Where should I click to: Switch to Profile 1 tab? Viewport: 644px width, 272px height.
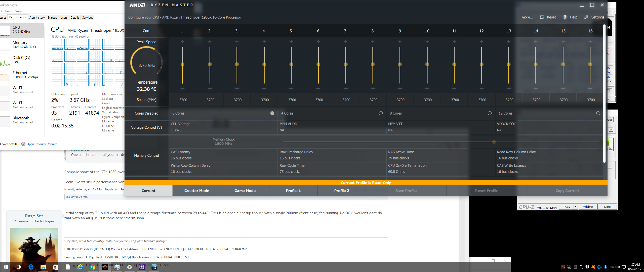(x=293, y=191)
